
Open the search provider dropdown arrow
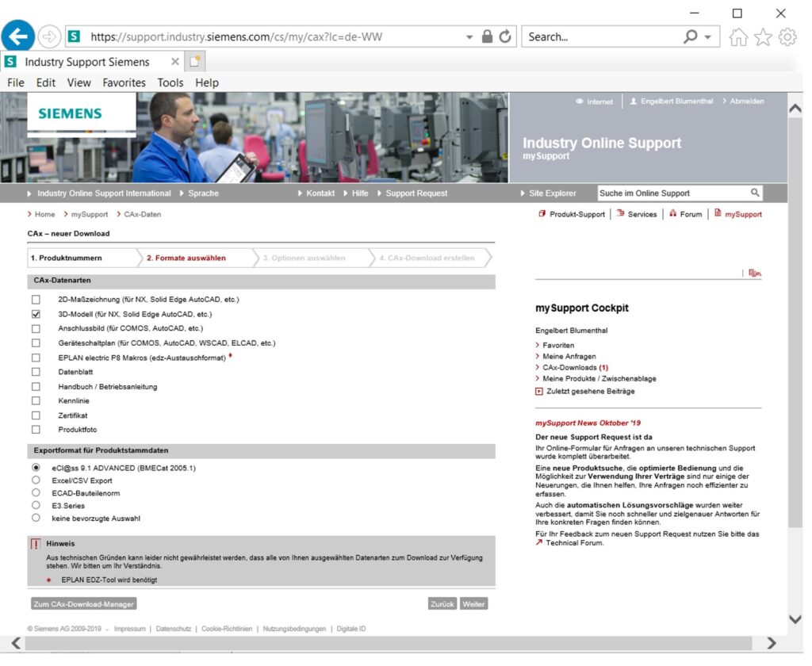coord(708,36)
